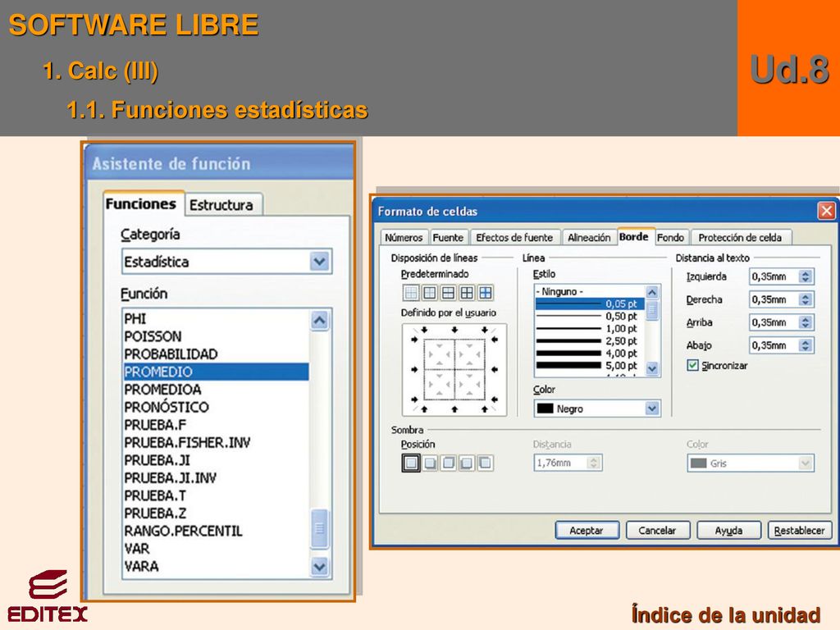Click the Derecha distance input field
The height and width of the screenshot is (630, 840).
pyautogui.click(x=774, y=299)
